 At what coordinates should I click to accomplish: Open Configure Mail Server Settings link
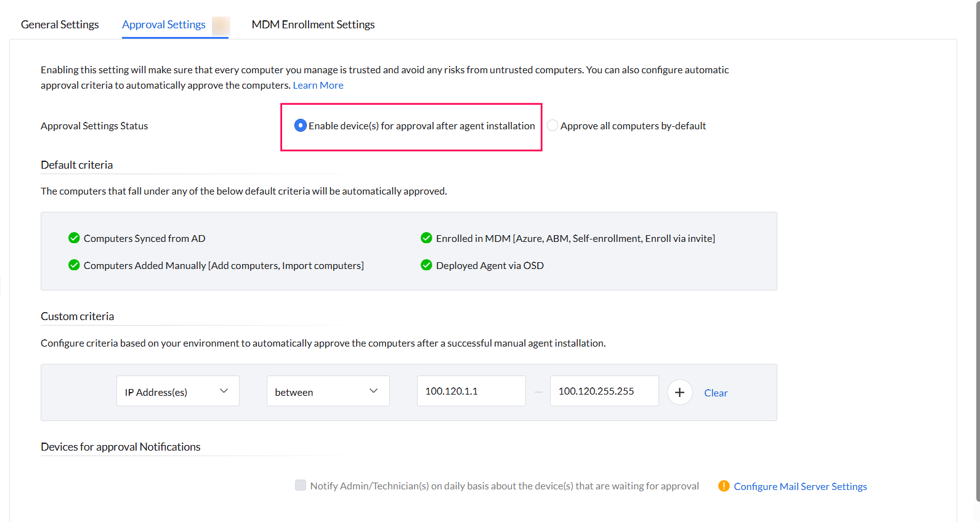click(x=800, y=486)
